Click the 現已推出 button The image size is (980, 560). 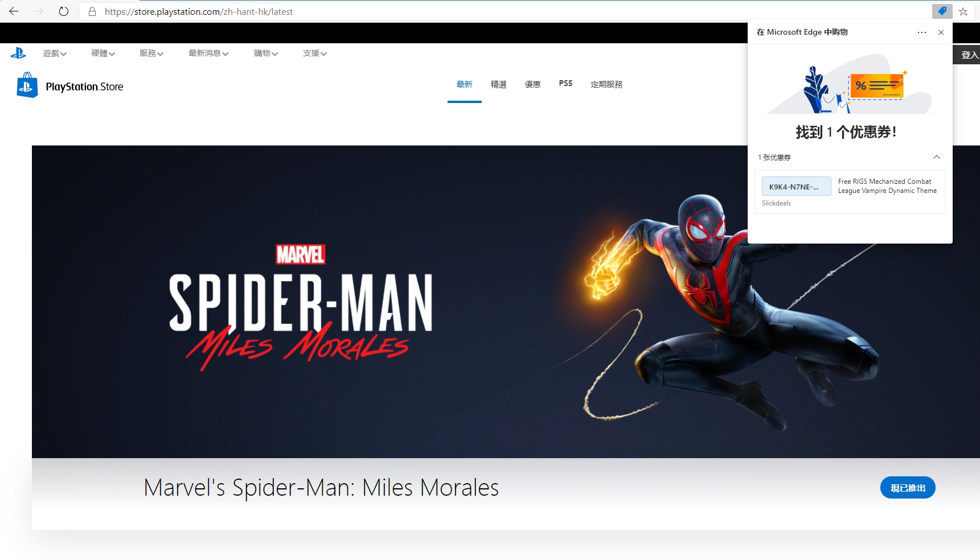click(x=908, y=488)
